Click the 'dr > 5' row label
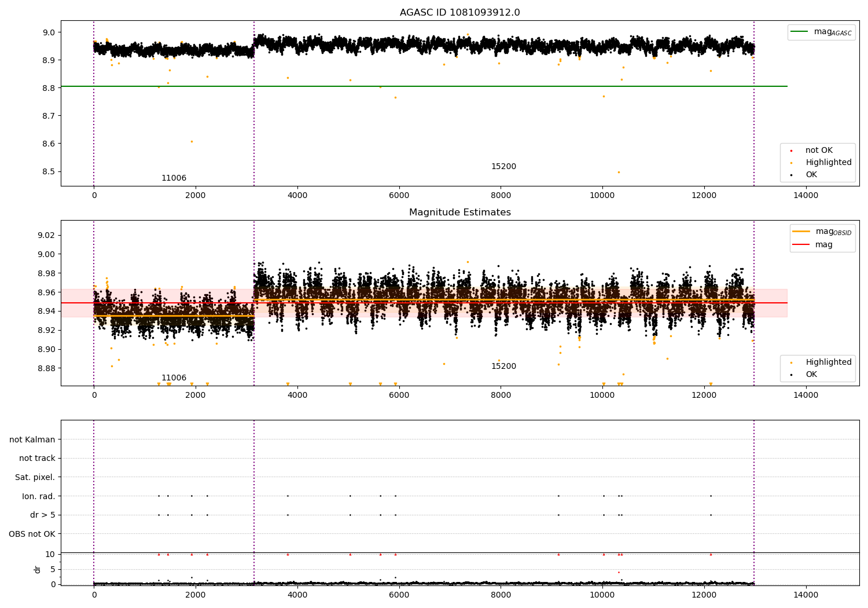The width and height of the screenshot is (868, 608). [x=43, y=515]
